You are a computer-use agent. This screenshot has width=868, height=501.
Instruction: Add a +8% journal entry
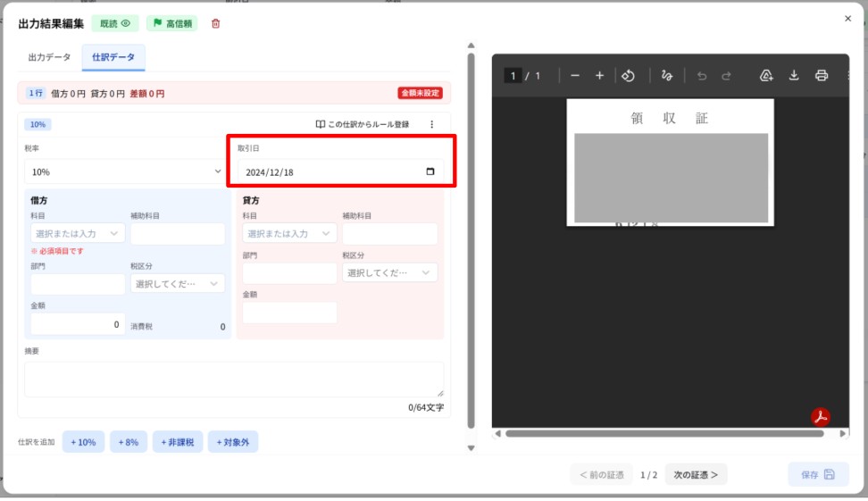(128, 442)
